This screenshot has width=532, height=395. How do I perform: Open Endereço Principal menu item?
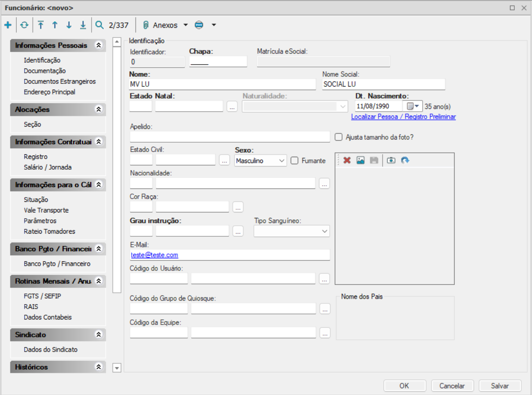(x=49, y=92)
